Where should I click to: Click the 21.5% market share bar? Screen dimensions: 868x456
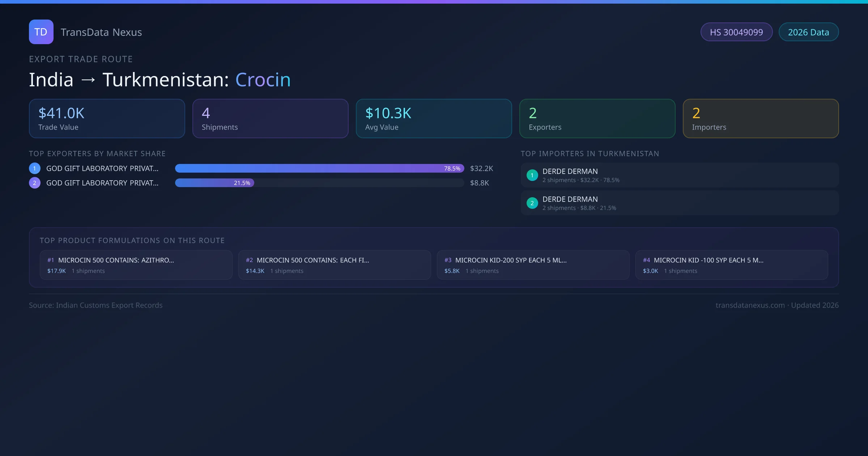click(214, 183)
